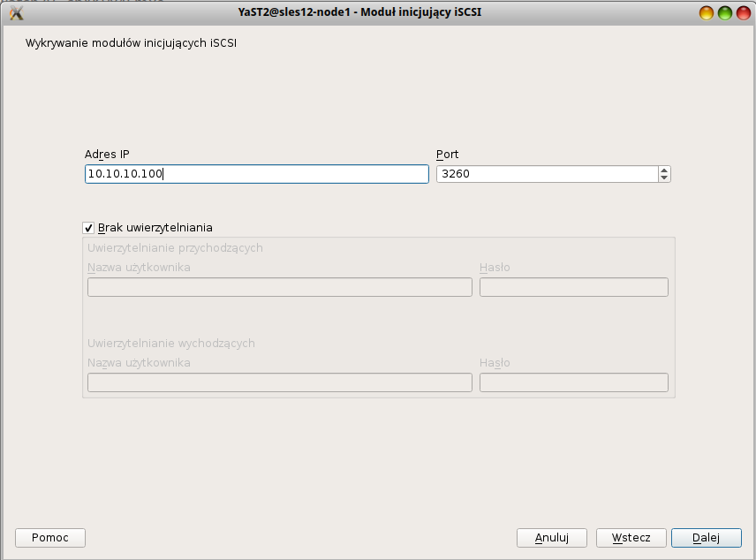Click the Brak uwierzytelniania label text

pos(155,228)
